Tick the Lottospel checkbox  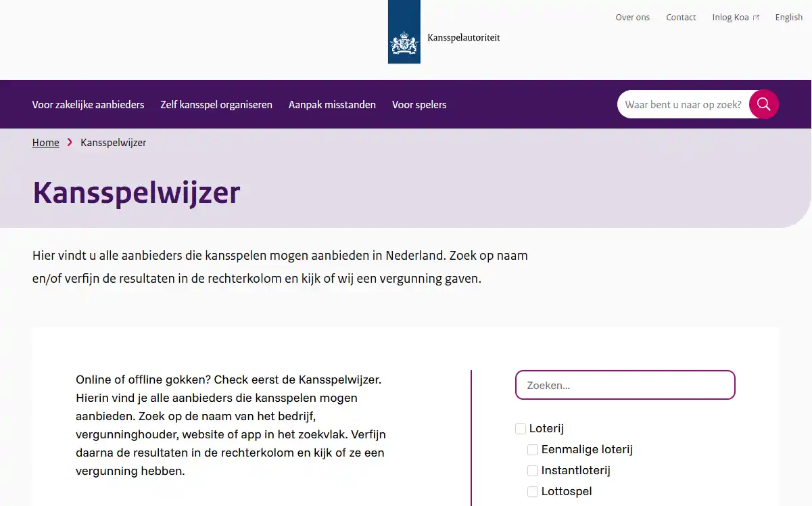(533, 492)
